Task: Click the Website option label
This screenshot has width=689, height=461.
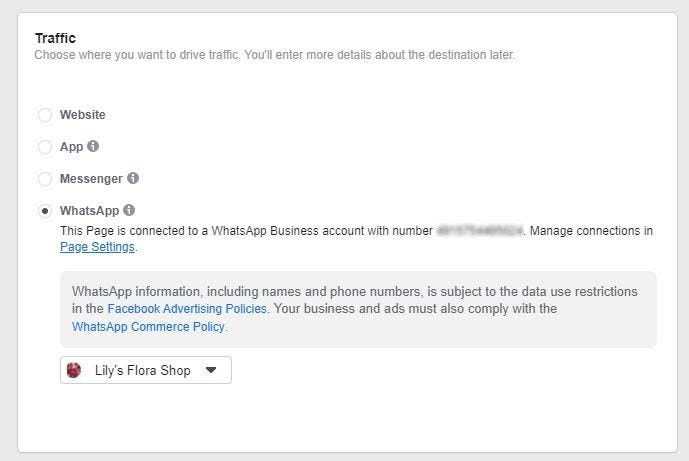Action: 82,115
